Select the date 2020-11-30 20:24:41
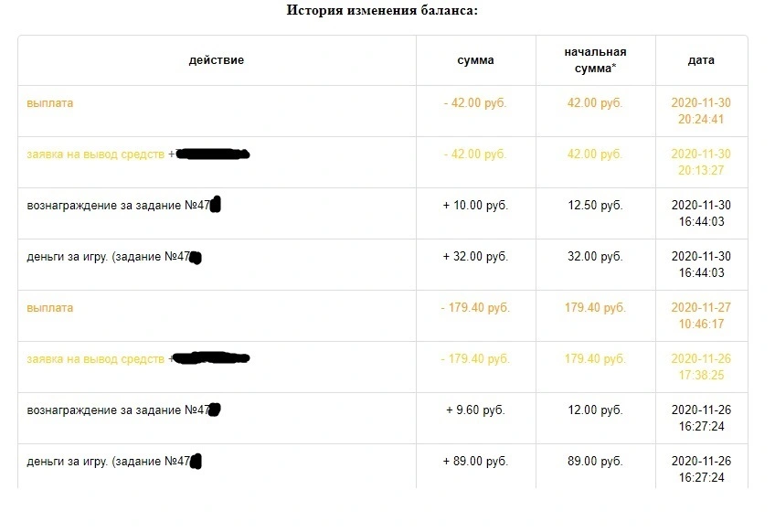Viewport: 775px width, 532px height. [701, 112]
